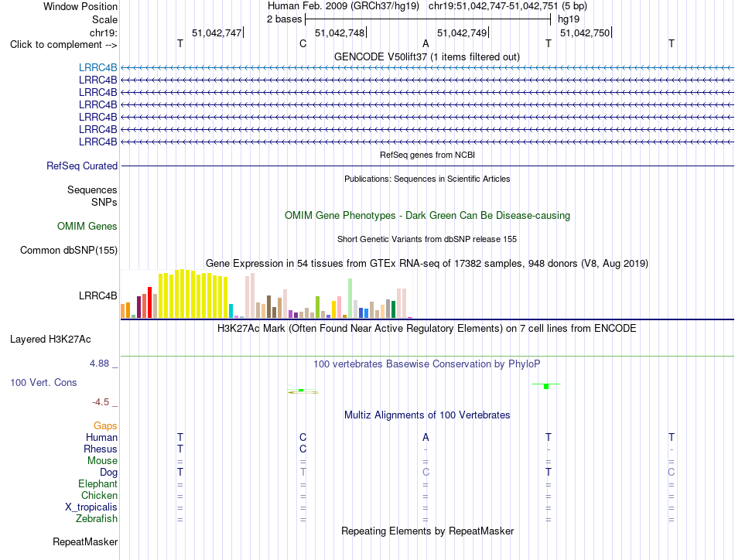Screen dimensions: 735x560
Task: Open '100 vertebrates Basewise Conservation by PhyloP' title
Action: pyautogui.click(x=427, y=364)
